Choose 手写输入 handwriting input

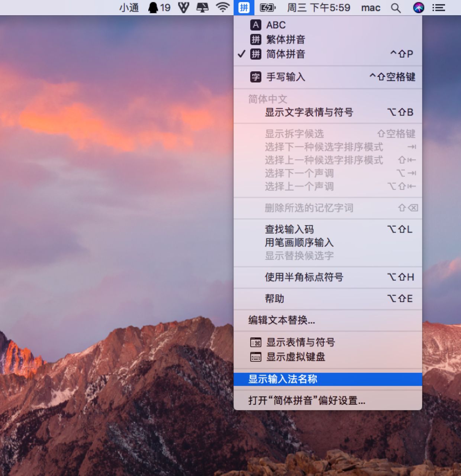click(x=328, y=77)
